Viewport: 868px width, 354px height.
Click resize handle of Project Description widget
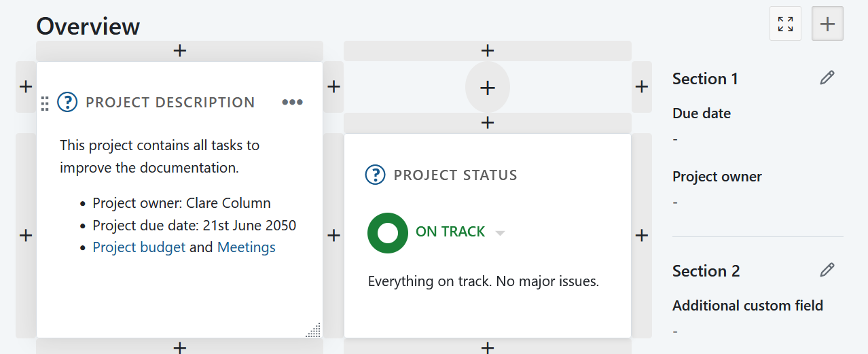tap(314, 330)
